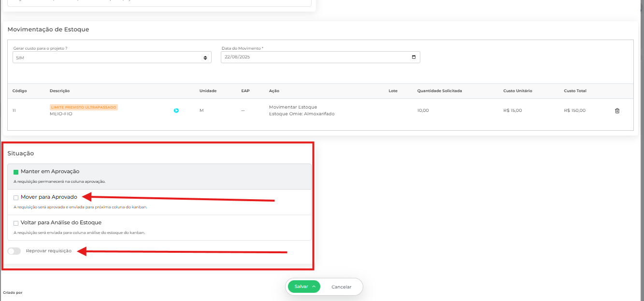644x301 pixels.
Task: Enable the Reprovar requisição toggle switch
Action: (x=14, y=251)
